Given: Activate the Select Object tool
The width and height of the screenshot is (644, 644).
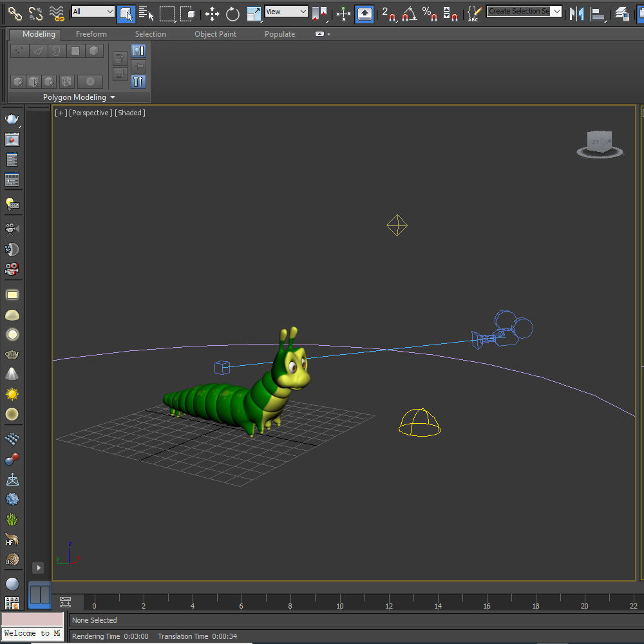Looking at the screenshot, I should (x=126, y=14).
